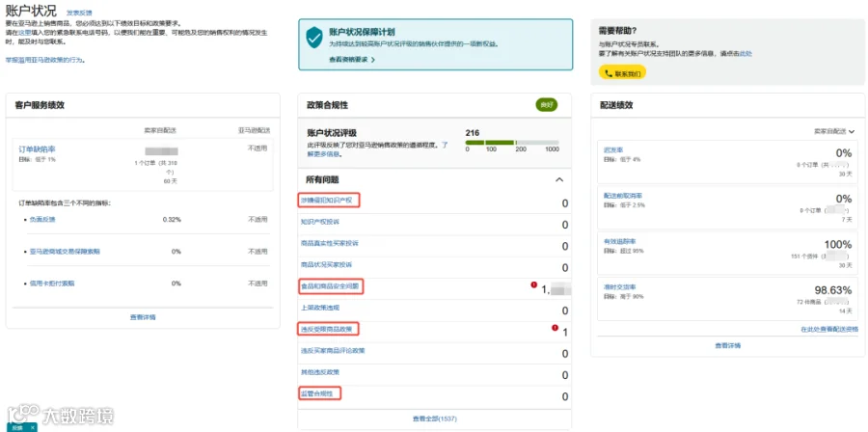The image size is (868, 432).
Task: Open 举报滥用亚马逊政策的行为 link
Action: [44, 59]
